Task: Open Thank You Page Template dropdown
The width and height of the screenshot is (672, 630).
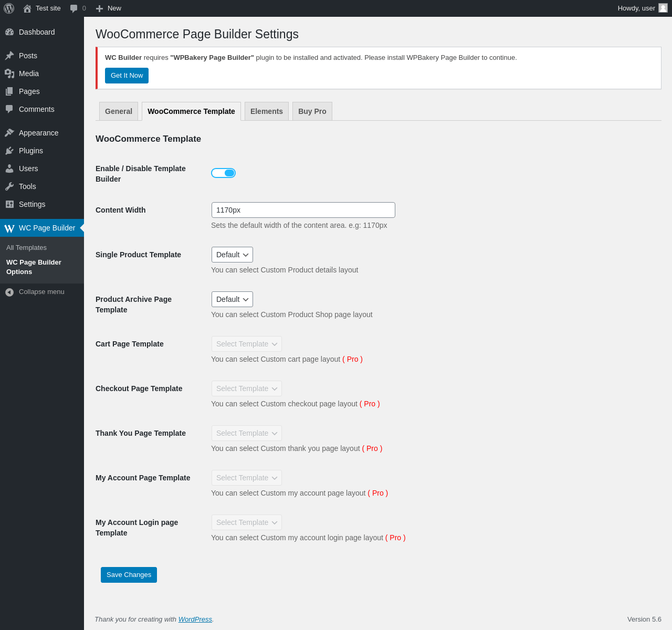Action: coord(247,433)
